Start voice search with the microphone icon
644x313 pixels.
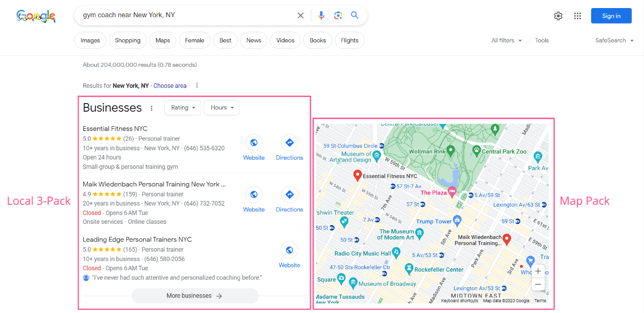pos(321,16)
